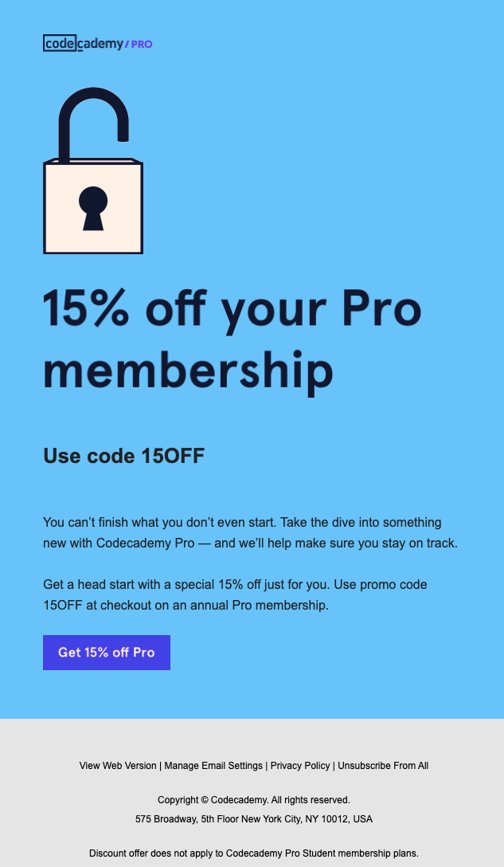Image resolution: width=504 pixels, height=867 pixels.
Task: Click the paragraph starting 'Get a head start'
Action: (x=235, y=595)
